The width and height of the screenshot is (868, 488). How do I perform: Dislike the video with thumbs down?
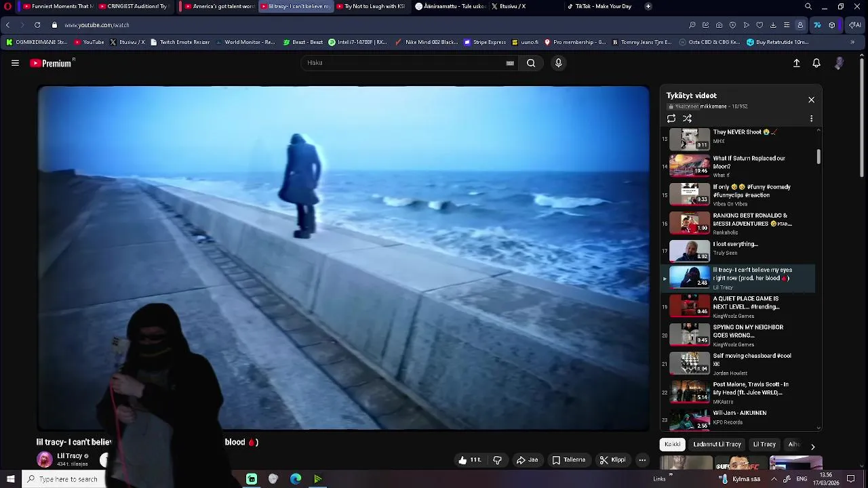(497, 460)
